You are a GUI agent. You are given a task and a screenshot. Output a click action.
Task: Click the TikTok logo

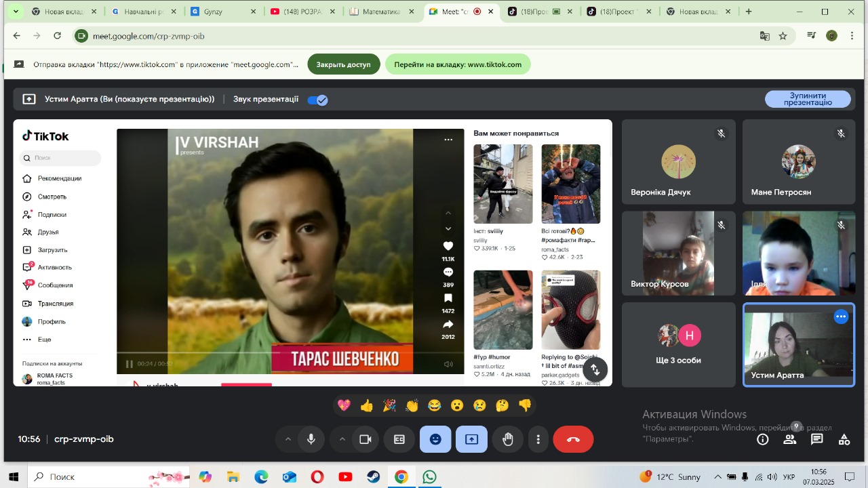point(45,136)
